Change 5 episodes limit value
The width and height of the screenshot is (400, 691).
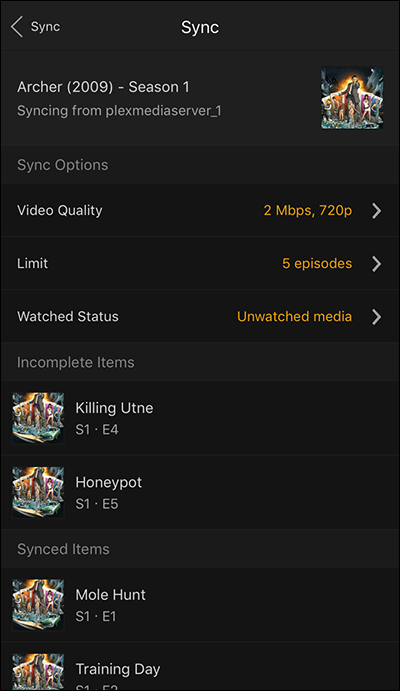[x=317, y=264]
